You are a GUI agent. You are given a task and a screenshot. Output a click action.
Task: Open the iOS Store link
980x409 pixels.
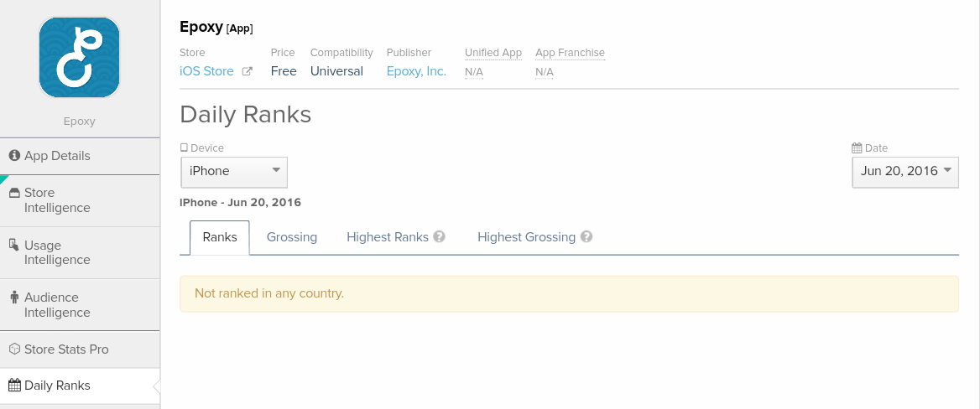tap(206, 71)
